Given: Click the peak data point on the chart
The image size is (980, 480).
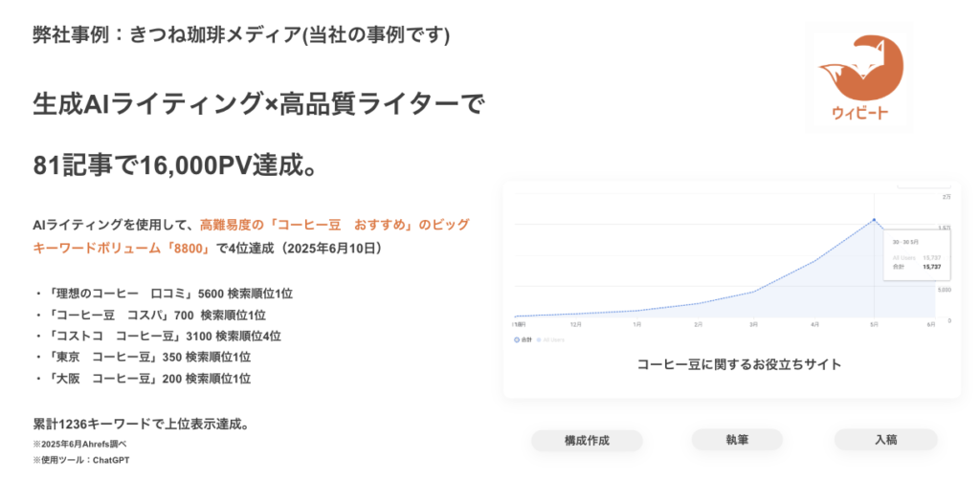Looking at the screenshot, I should 874,220.
